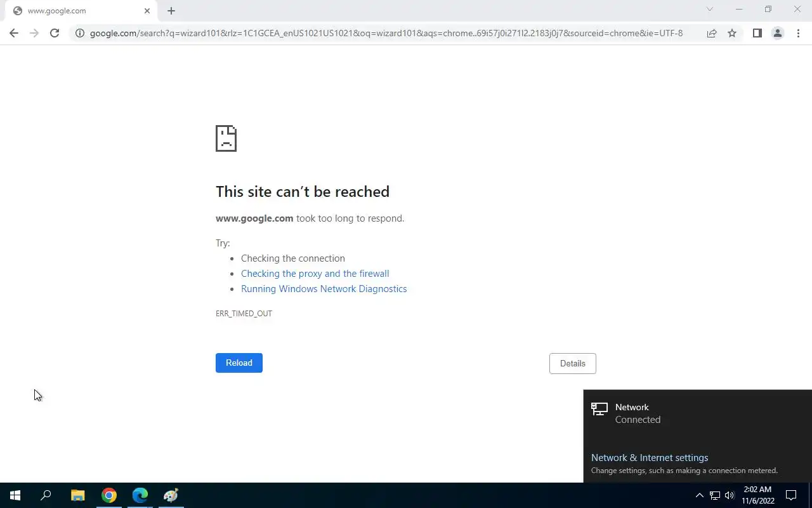
Task: Select the bold www.google.com text
Action: point(254,218)
